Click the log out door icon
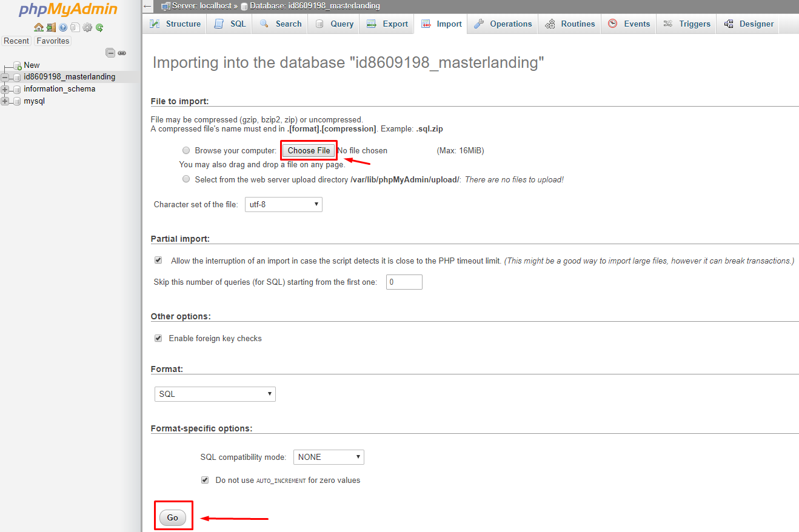This screenshot has width=799, height=532. pos(51,27)
